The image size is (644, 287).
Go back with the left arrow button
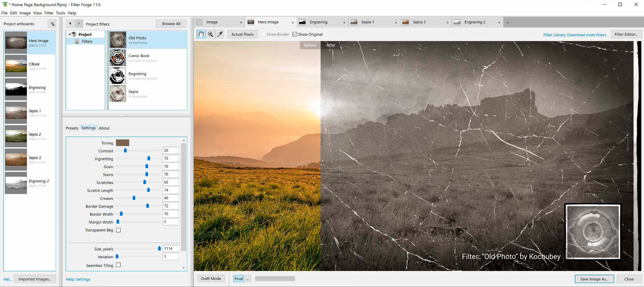tap(70, 24)
